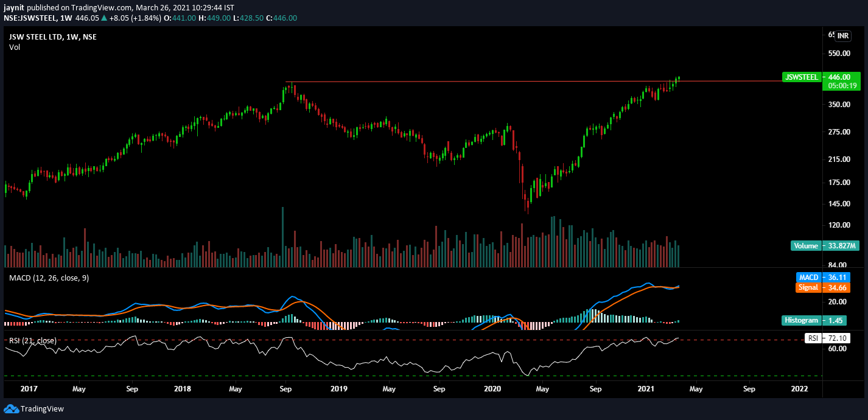Click the 05:00:19 countdown timer
The height and width of the screenshot is (420, 868).
[842, 86]
